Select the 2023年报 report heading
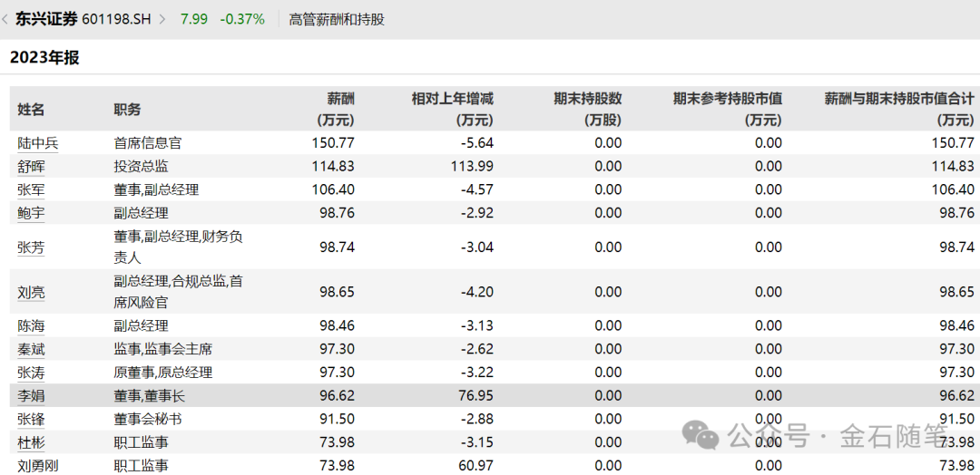 pyautogui.click(x=44, y=57)
